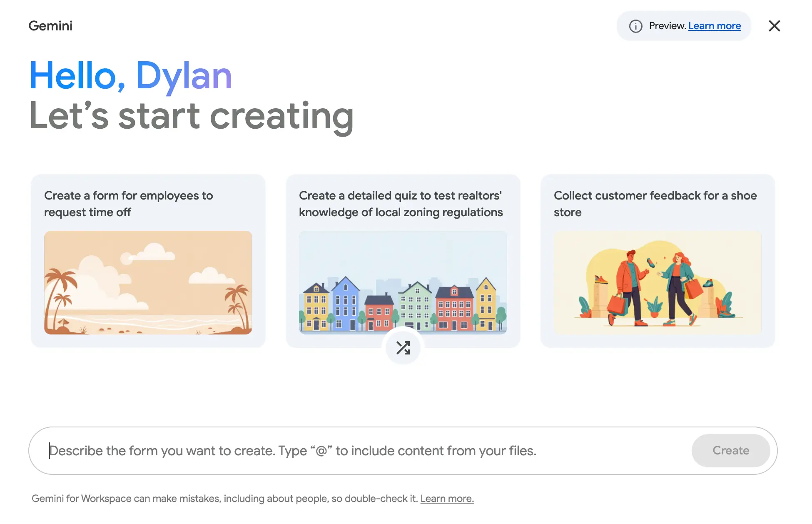Click the shoppers illustration thumbnail
This screenshot has width=812, height=524.
657,282
